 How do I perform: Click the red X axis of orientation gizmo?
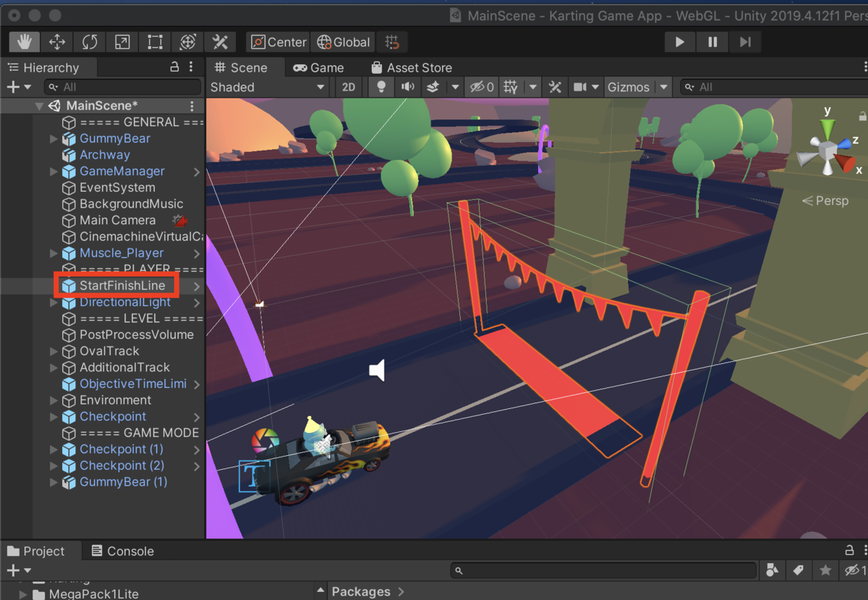pos(846,164)
